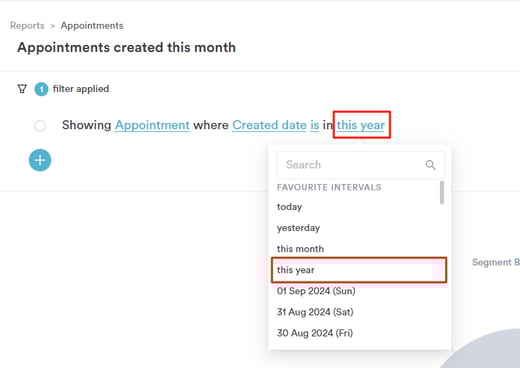This screenshot has width=520, height=368.
Task: Click the funnel filter icon
Action: pyautogui.click(x=22, y=89)
